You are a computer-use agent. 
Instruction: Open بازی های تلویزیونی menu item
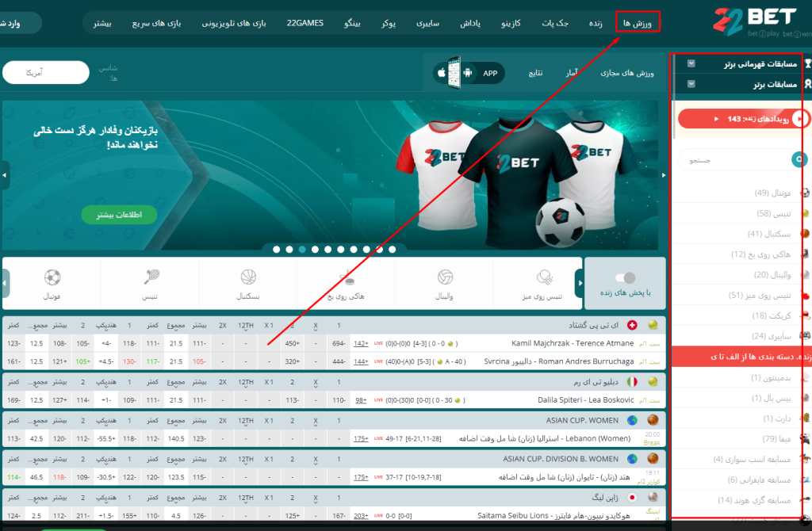coord(234,23)
